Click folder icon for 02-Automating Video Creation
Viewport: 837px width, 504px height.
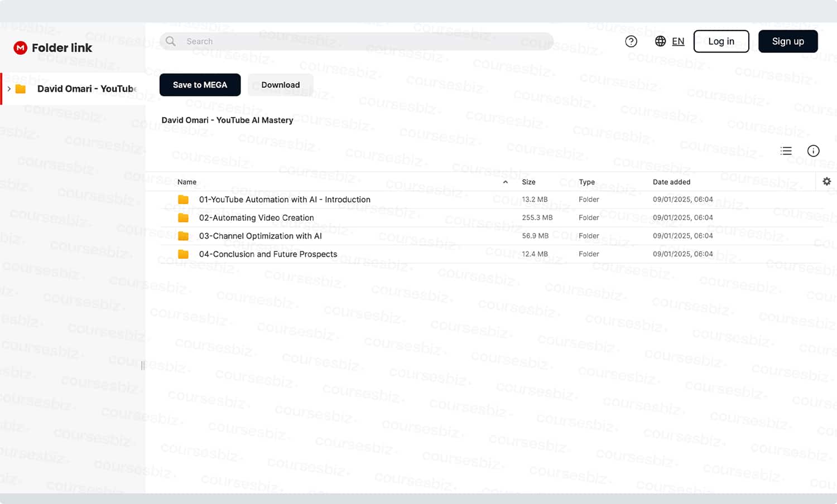tap(183, 218)
